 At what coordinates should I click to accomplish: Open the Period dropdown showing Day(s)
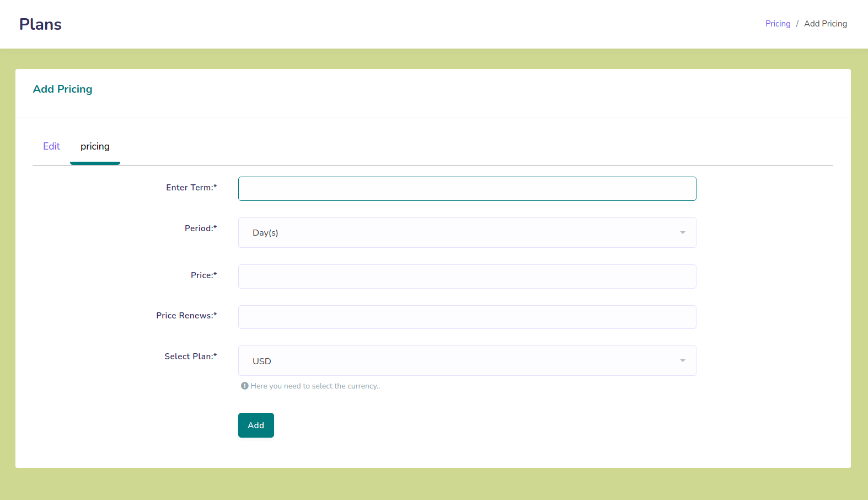[x=467, y=233]
